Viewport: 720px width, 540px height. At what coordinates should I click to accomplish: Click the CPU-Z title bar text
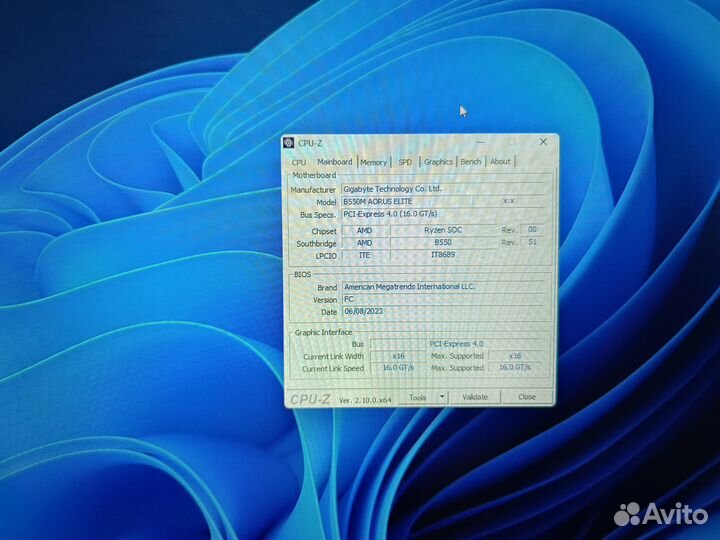pos(310,143)
